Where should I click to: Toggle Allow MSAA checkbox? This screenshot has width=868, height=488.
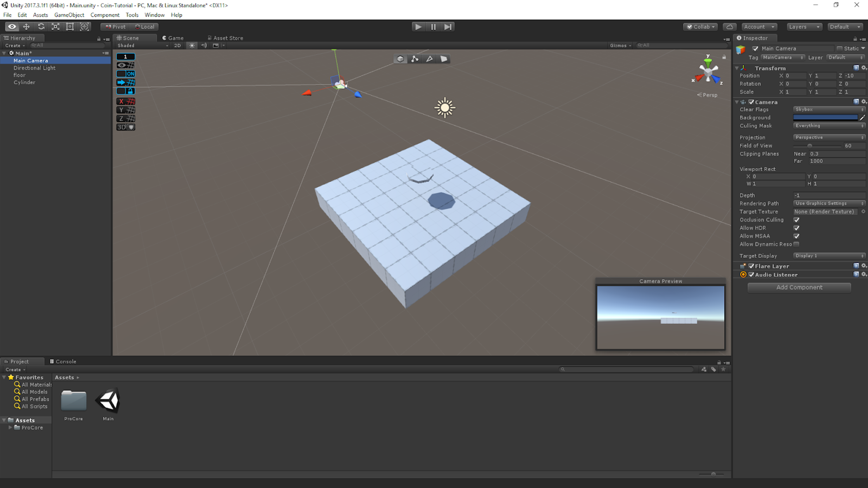coord(797,236)
